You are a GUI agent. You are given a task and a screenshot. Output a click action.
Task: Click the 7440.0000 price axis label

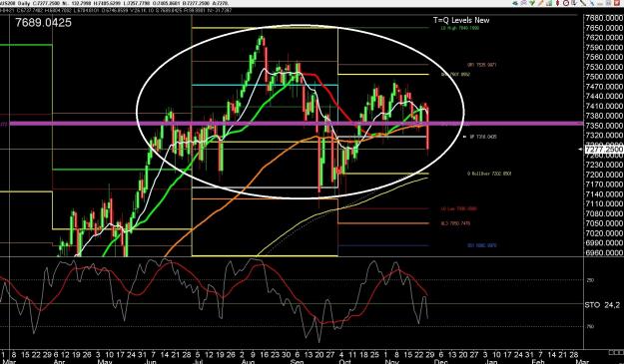tap(604, 96)
